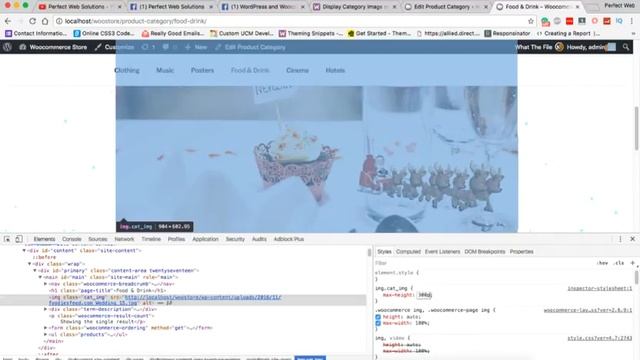Switch to the Network tab in DevTools
The image size is (640, 360).
tap(124, 239)
